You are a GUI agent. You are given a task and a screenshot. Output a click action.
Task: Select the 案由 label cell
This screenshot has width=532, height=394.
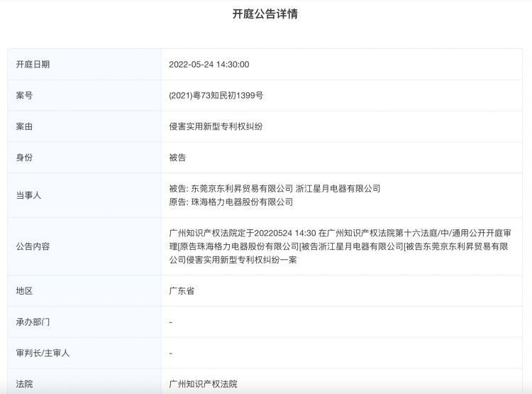[84, 126]
